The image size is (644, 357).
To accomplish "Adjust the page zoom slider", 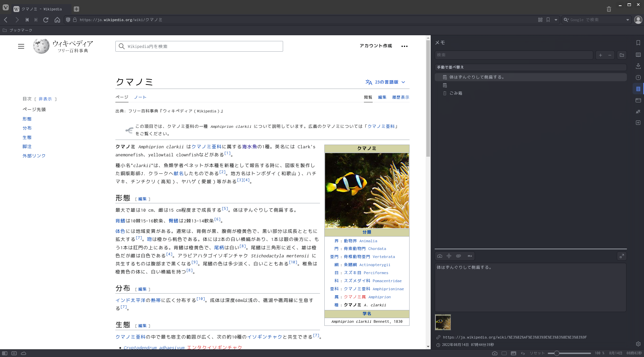I will pyautogui.click(x=557, y=353).
